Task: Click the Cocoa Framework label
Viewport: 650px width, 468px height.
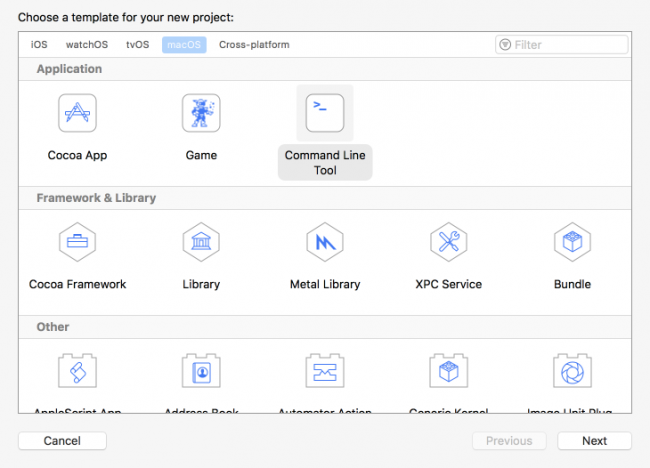Action: tap(78, 284)
